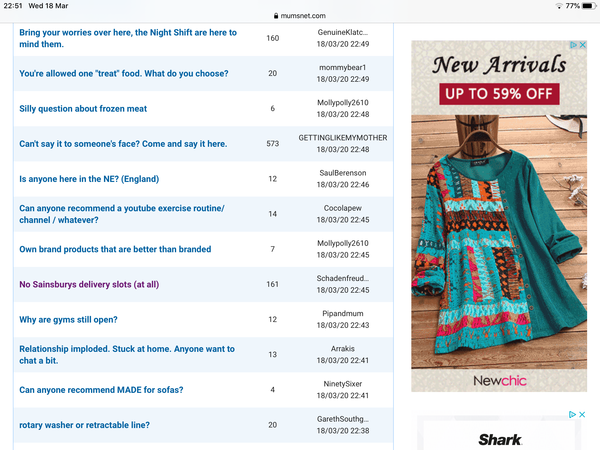
Task: Click poster GETTINGLIKEMYMOTHER
Action: pyautogui.click(x=343, y=138)
